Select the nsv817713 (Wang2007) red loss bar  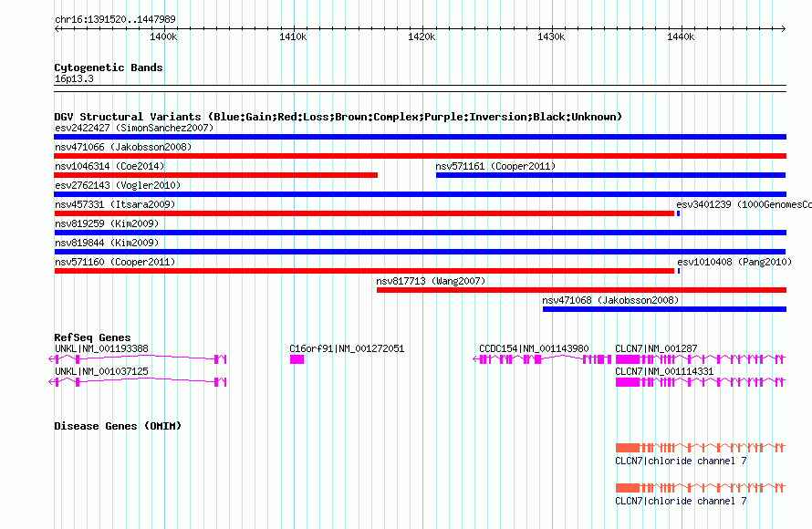click(x=581, y=290)
